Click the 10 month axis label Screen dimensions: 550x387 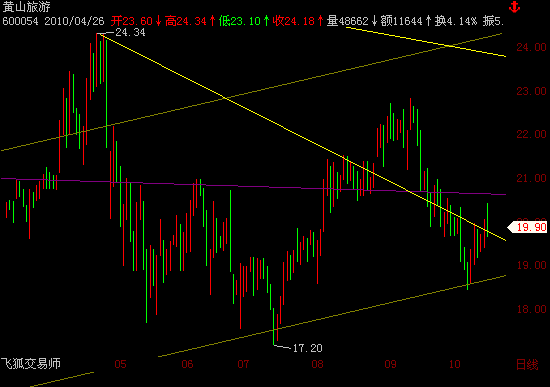click(455, 364)
